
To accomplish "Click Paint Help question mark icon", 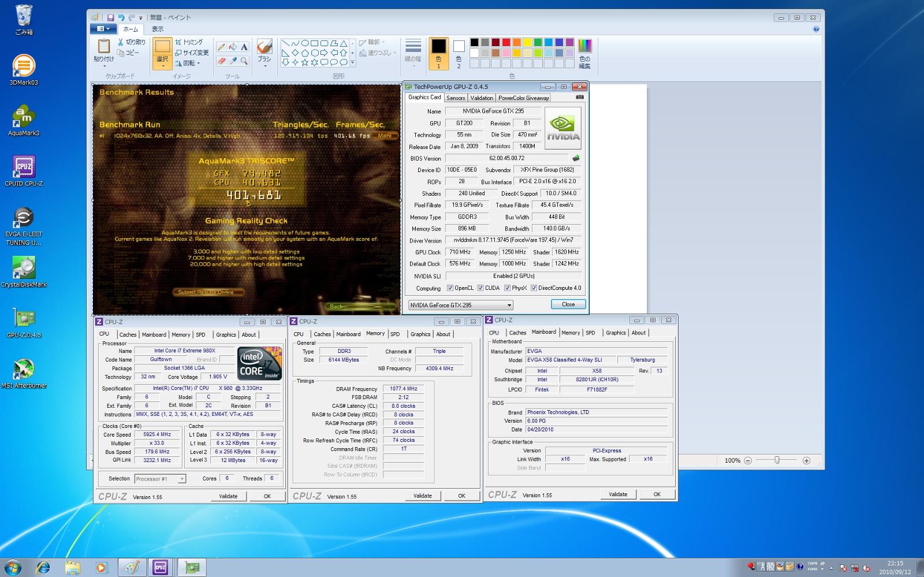I will 816,29.
